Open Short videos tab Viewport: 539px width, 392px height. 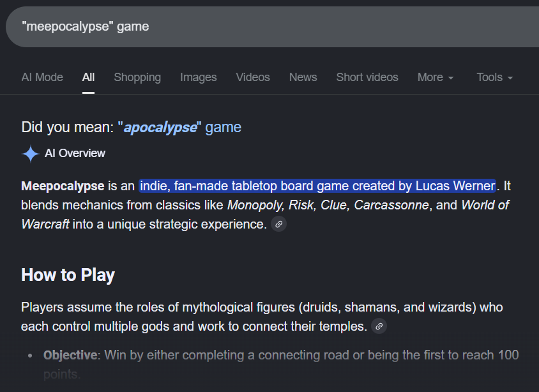(x=367, y=77)
